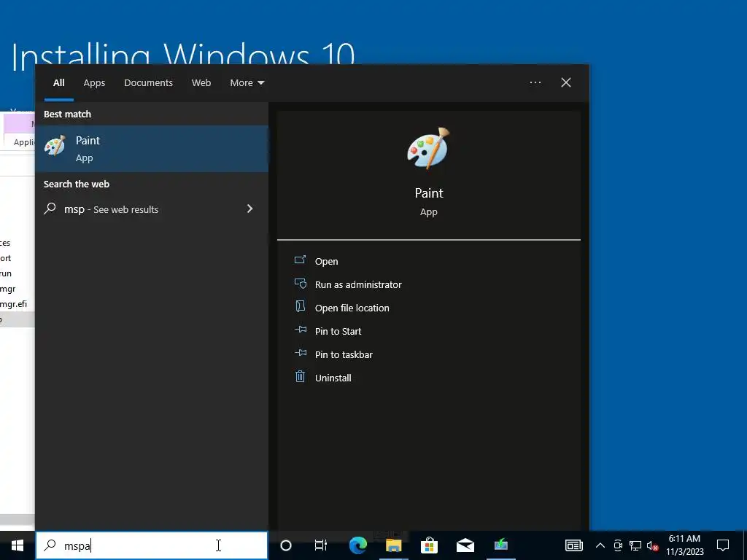The height and width of the screenshot is (560, 747).
Task: Click the web search magnifier icon beside msp
Action: point(50,209)
